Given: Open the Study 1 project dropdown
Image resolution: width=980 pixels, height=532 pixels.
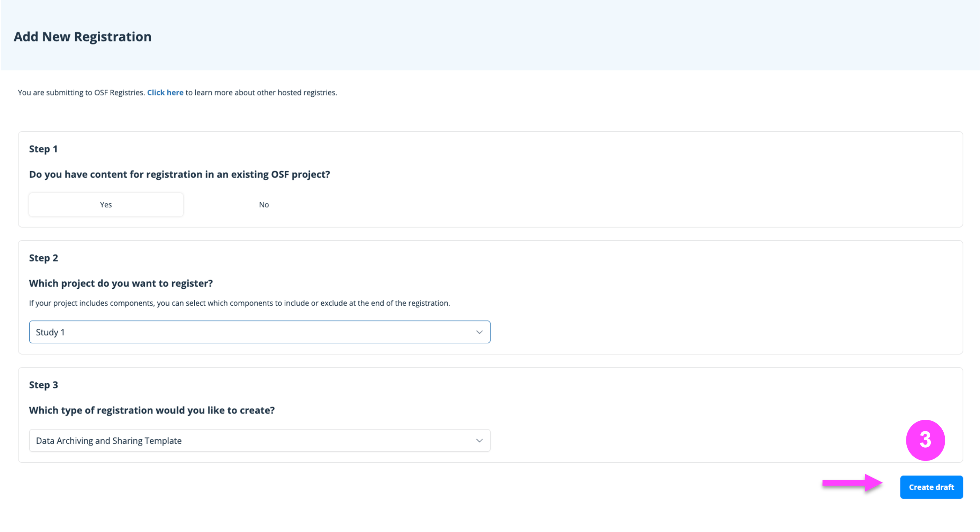Looking at the screenshot, I should coord(260,332).
